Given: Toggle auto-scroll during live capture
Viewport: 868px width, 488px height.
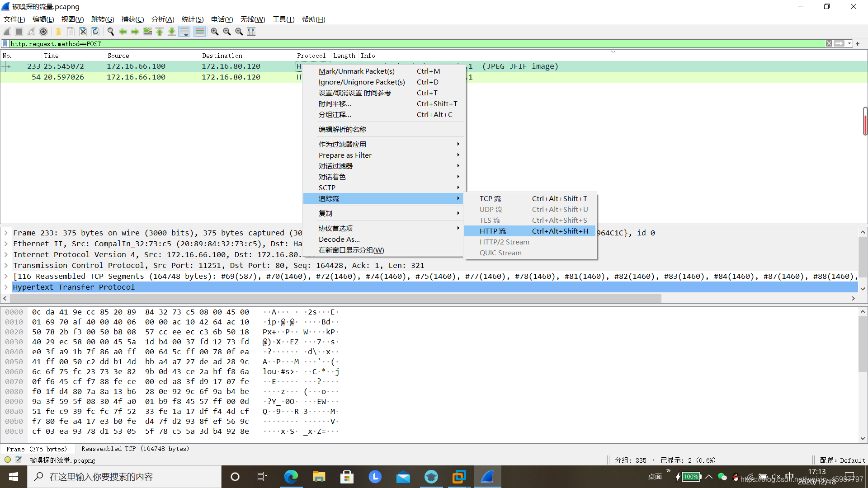Looking at the screenshot, I should point(184,32).
